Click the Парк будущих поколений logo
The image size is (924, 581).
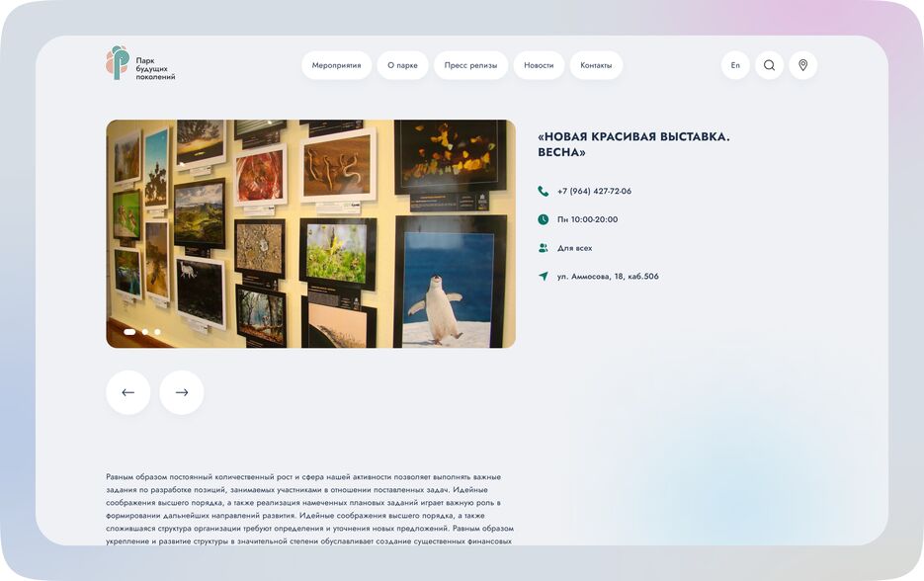(x=140, y=64)
